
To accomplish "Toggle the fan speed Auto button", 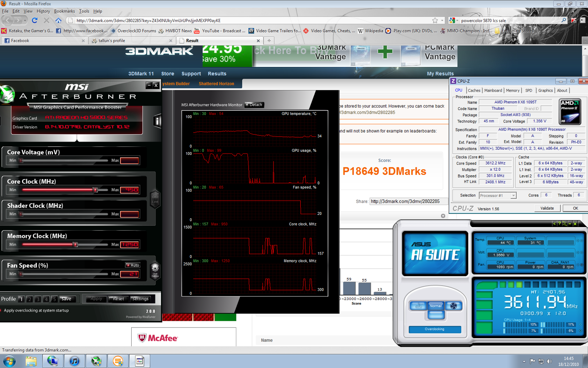I will [133, 265].
